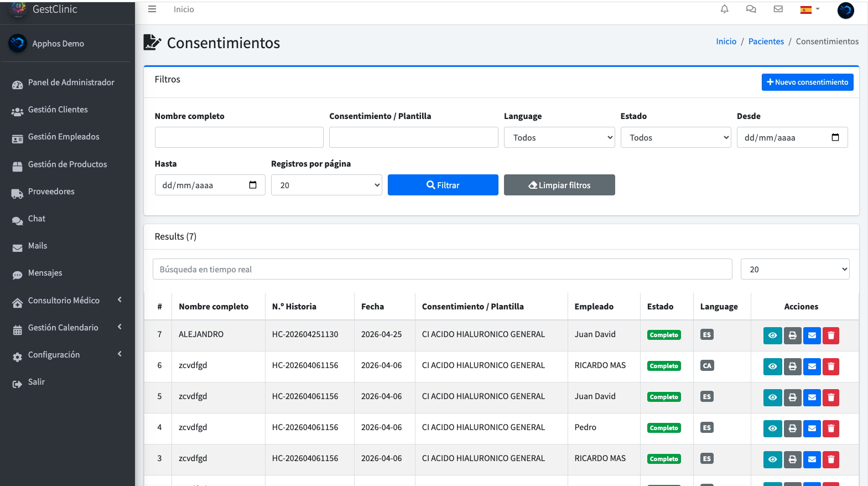The width and height of the screenshot is (868, 486).
Task: Open Hasta date picker calendar icon
Action: 253,185
